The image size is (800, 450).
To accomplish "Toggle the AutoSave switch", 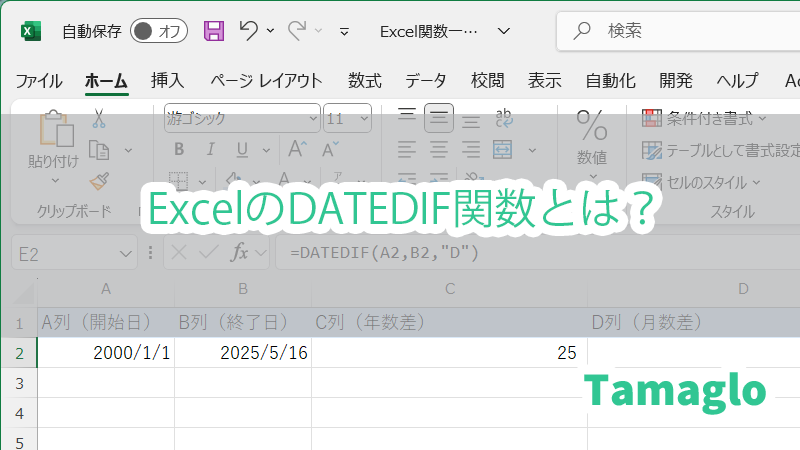I will coord(159,31).
